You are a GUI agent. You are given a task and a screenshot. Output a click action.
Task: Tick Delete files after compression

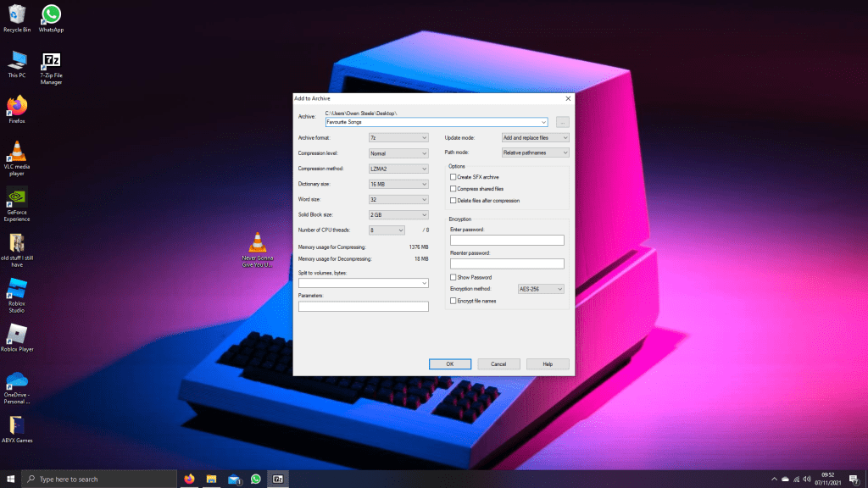tap(453, 200)
